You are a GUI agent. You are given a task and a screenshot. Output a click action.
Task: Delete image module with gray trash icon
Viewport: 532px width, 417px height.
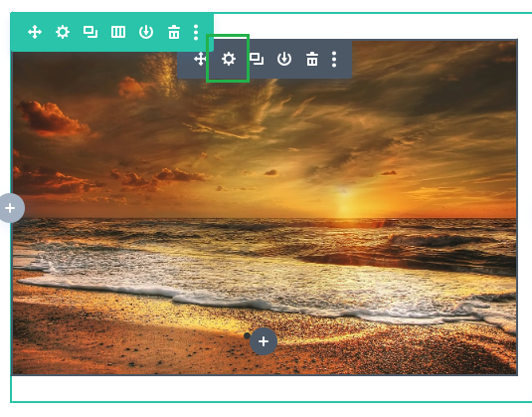tap(312, 59)
